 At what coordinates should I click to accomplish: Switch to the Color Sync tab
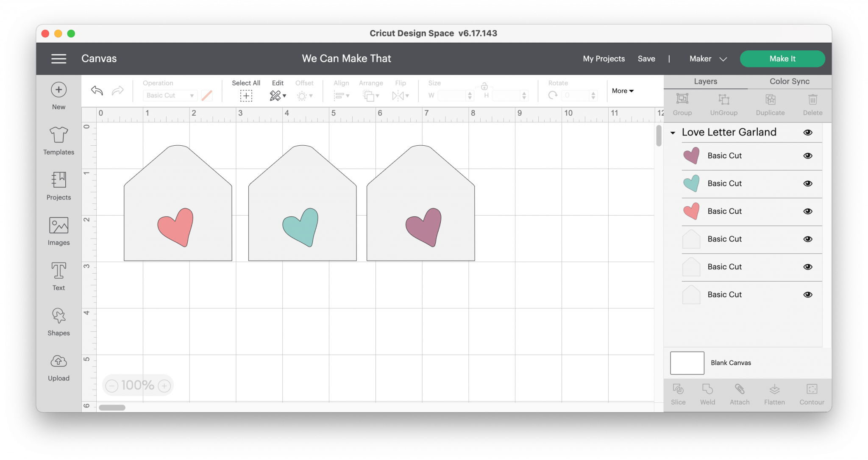pos(789,81)
